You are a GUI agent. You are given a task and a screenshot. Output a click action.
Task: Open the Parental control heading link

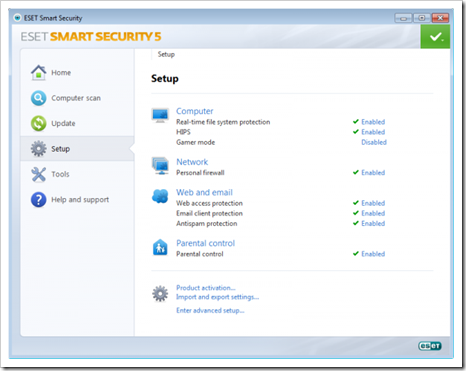tap(205, 243)
